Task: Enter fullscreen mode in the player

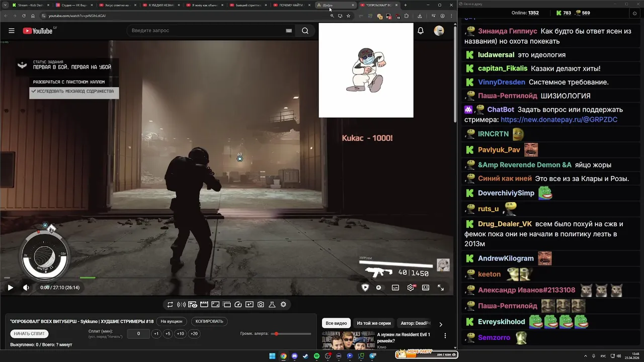Action: (x=441, y=288)
